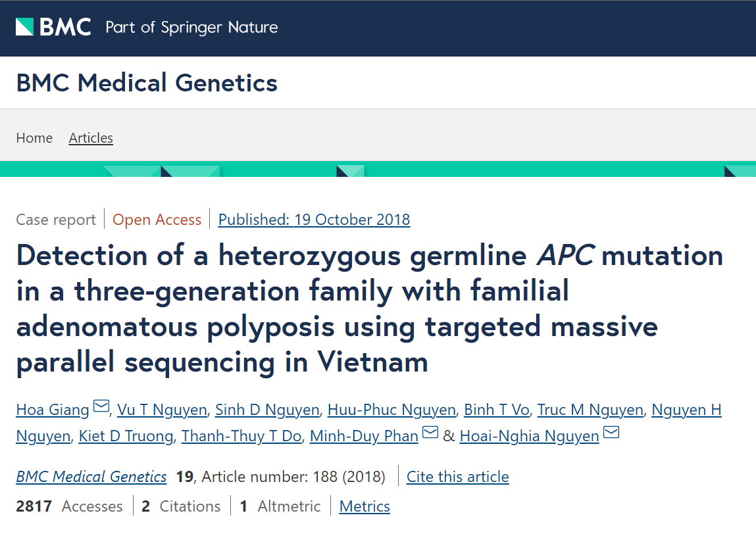This screenshot has height=555, width=756.
Task: Open Kiet D Truong's author link
Action: coord(126,435)
